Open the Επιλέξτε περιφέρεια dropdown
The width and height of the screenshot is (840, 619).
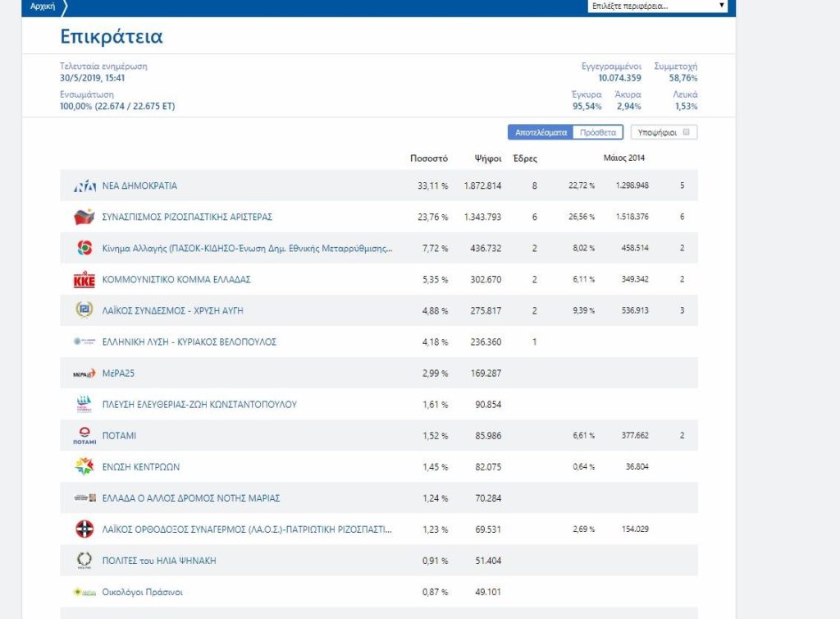(658, 6)
